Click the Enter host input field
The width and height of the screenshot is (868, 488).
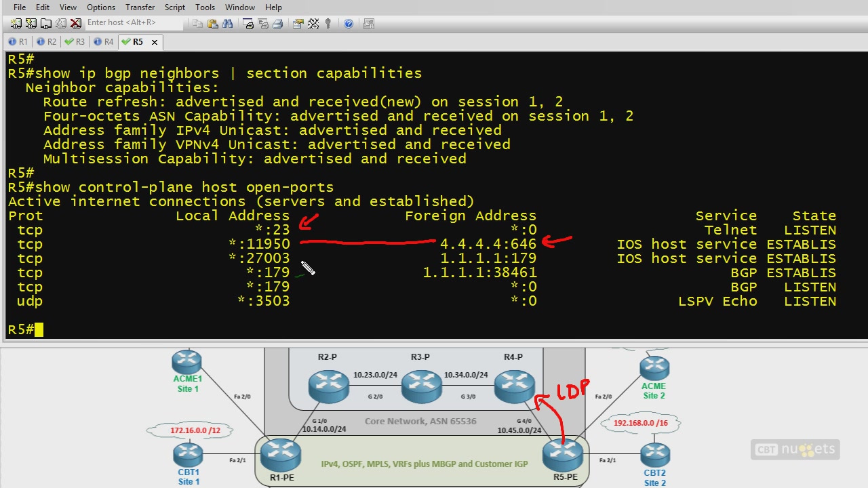133,23
